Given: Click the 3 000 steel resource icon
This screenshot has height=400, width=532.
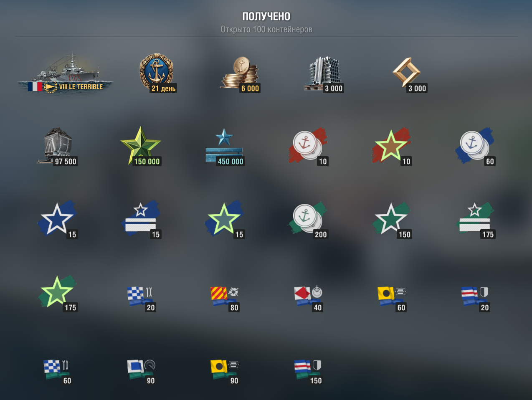Looking at the screenshot, I should (x=324, y=74).
